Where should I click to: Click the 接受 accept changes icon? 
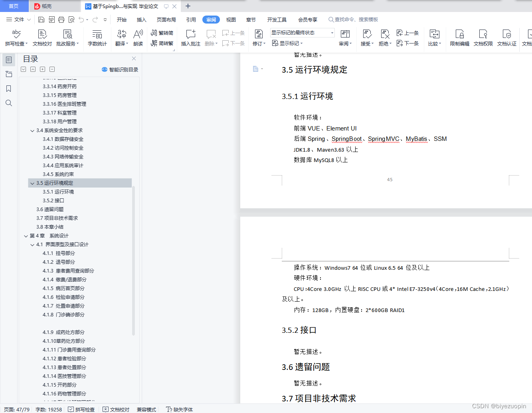pyautogui.click(x=367, y=34)
